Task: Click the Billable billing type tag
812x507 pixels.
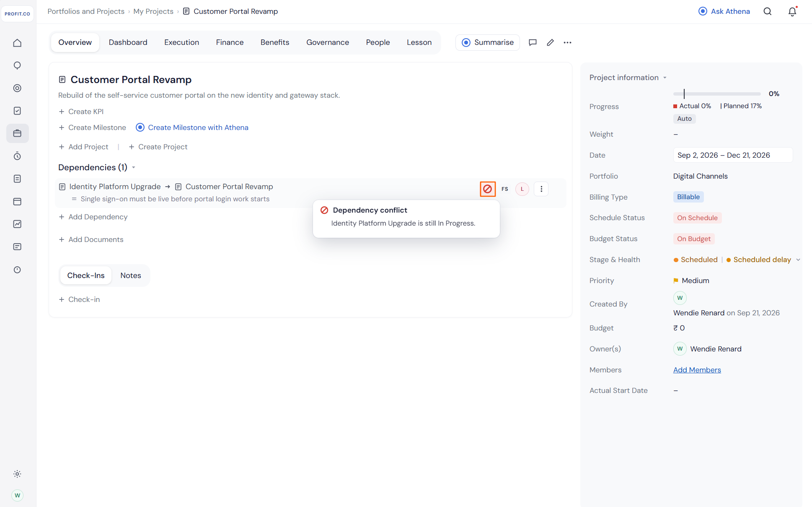Action: pyautogui.click(x=688, y=197)
